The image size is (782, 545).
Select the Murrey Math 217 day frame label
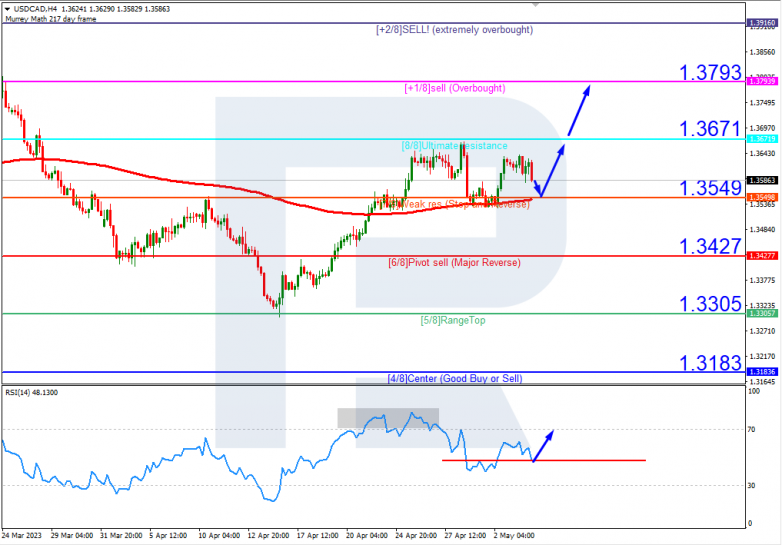[x=51, y=19]
